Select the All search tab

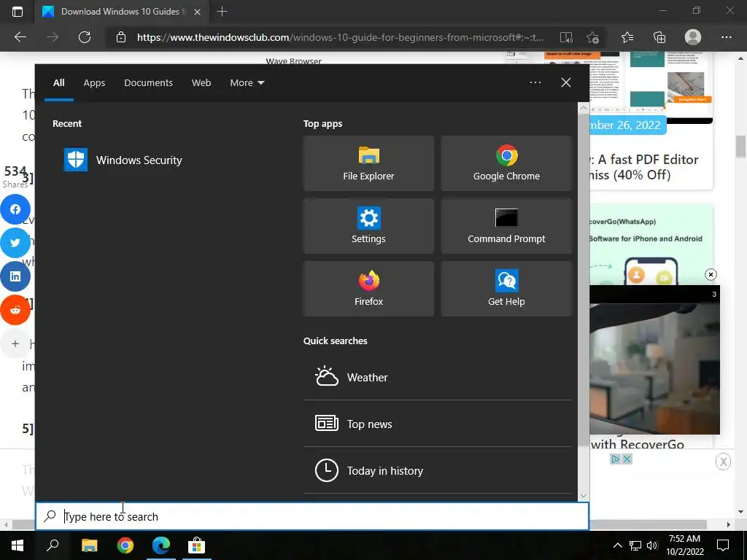(x=58, y=83)
